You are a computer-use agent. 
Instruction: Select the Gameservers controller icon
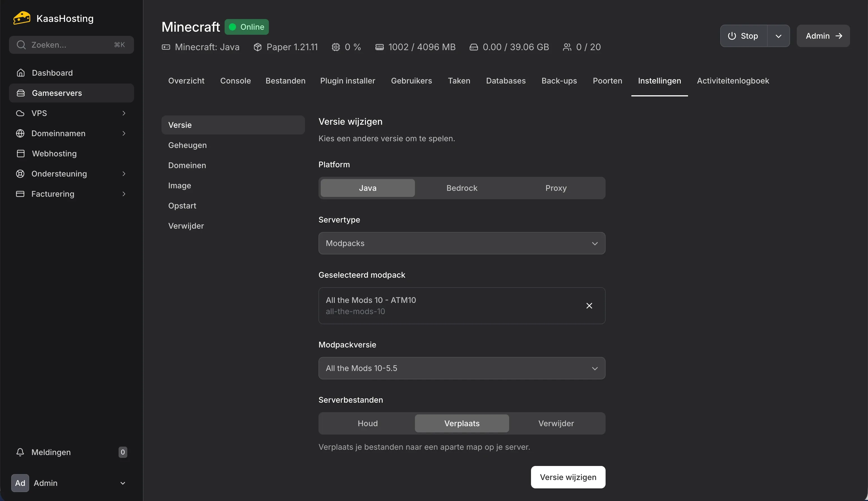click(x=20, y=93)
